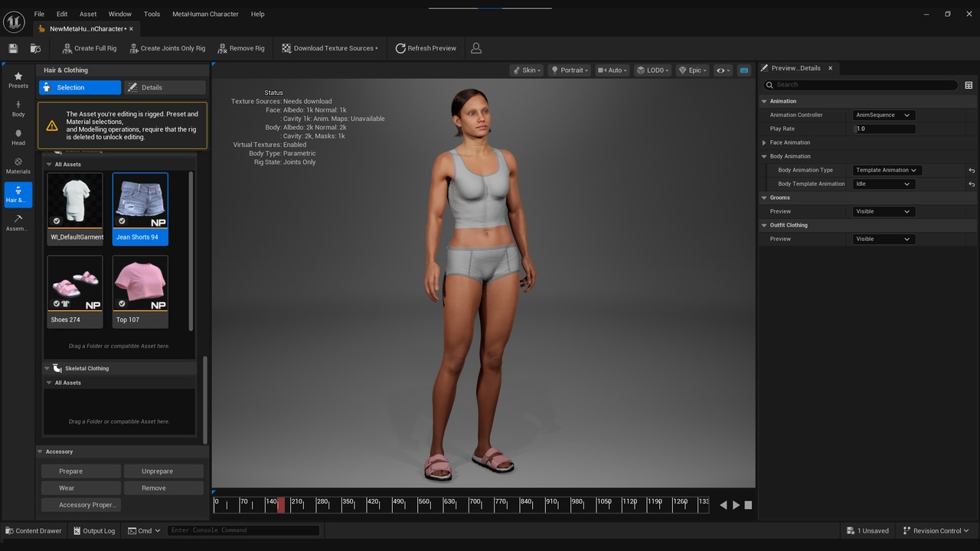Collapse the Animation section
Viewport: 980px width, 551px height.
[764, 101]
